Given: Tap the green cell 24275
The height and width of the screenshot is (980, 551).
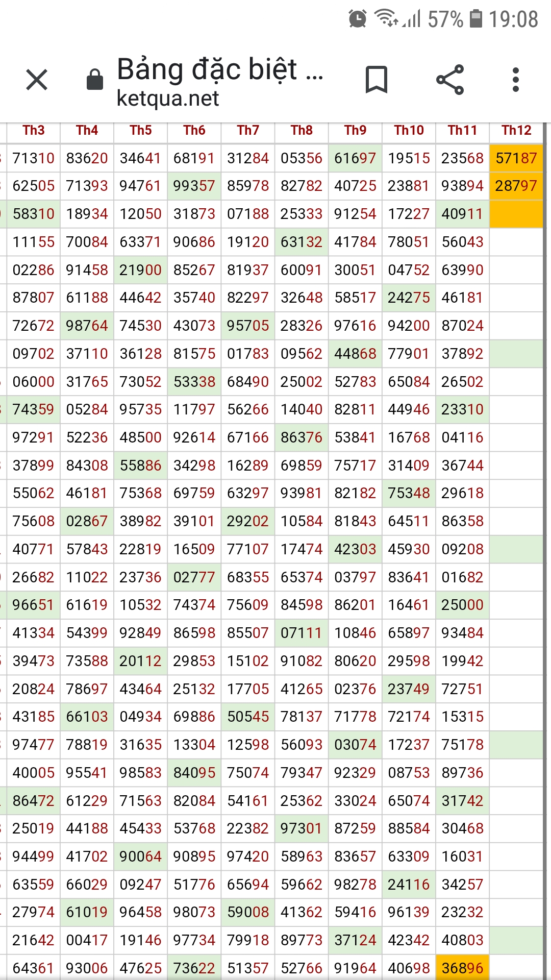Looking at the screenshot, I should pyautogui.click(x=409, y=298).
